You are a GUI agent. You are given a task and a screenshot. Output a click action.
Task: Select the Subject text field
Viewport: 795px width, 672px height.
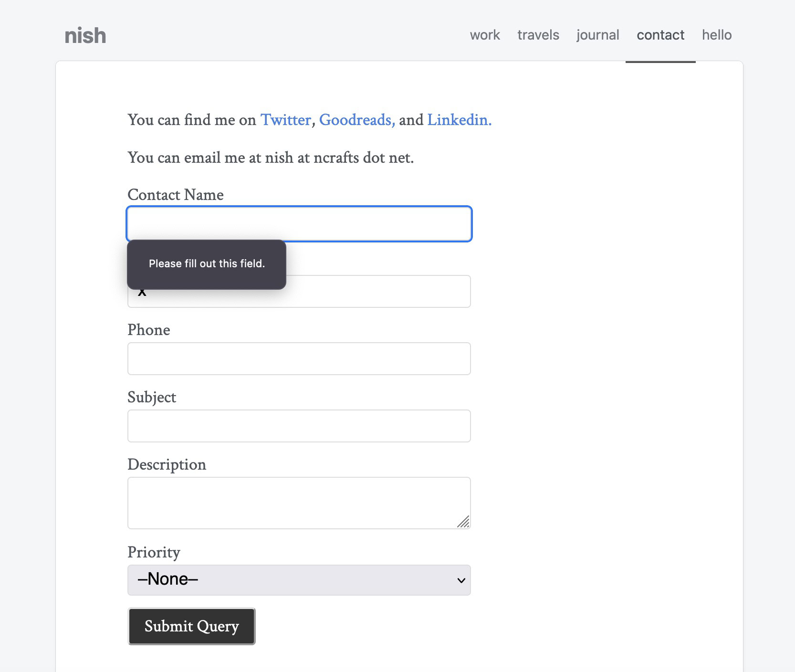point(299,426)
